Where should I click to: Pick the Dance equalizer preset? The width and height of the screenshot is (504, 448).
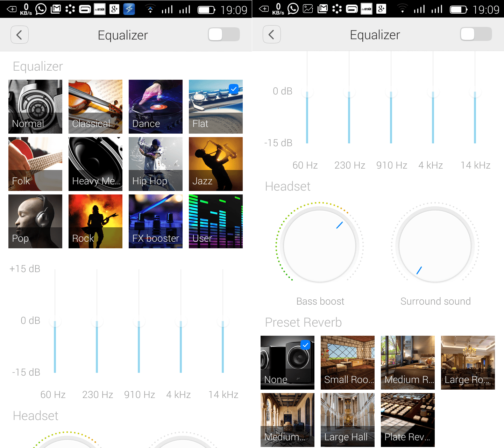(x=156, y=107)
